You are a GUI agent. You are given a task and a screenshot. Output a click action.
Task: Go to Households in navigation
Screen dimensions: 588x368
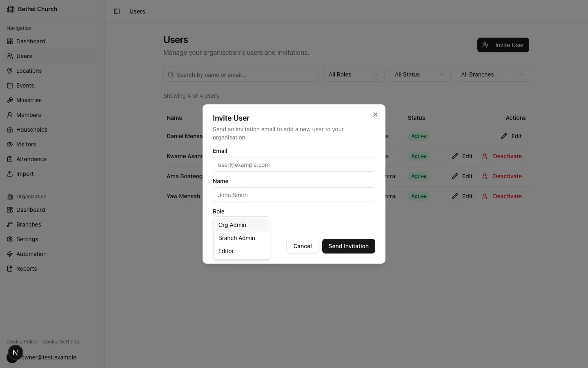pos(52,130)
